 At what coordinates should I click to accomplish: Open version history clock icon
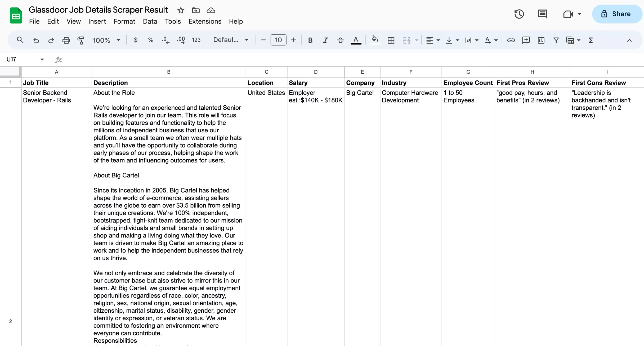point(519,14)
